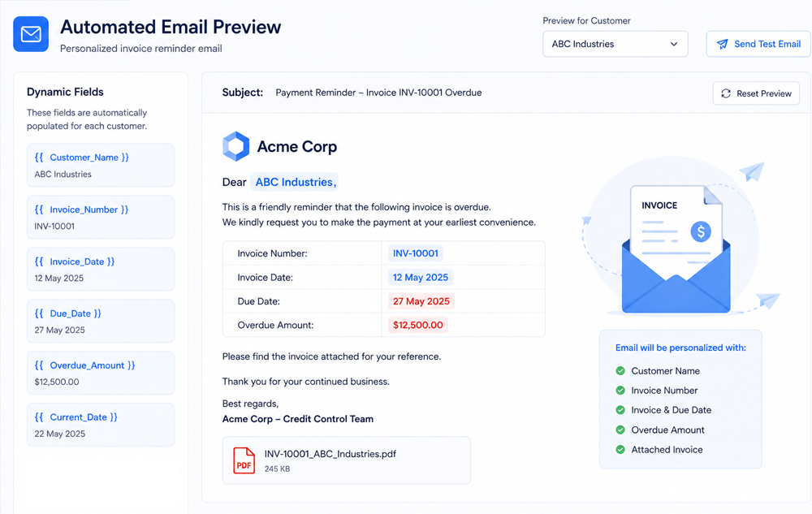Click the 12 May 2025 invoice date value

421,278
